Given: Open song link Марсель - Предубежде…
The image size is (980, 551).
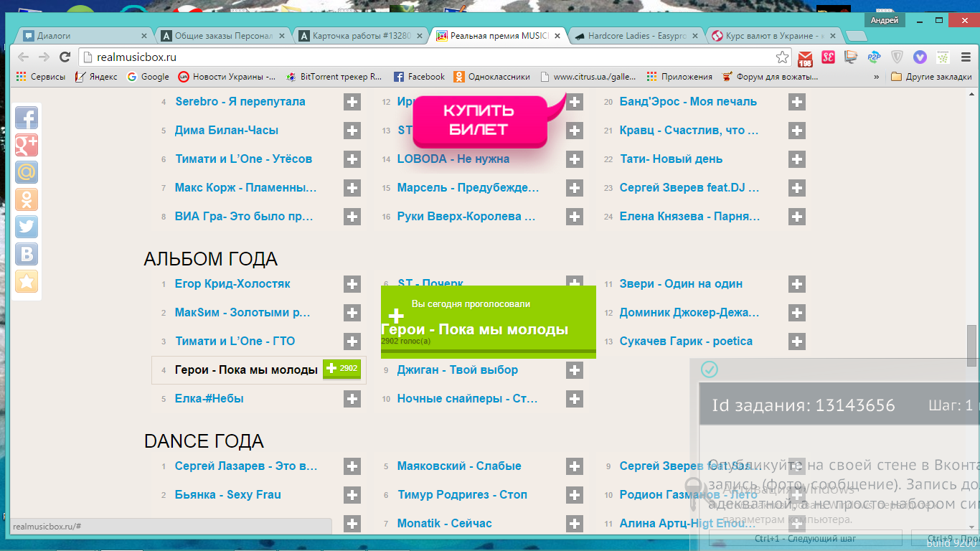Looking at the screenshot, I should pyautogui.click(x=468, y=188).
